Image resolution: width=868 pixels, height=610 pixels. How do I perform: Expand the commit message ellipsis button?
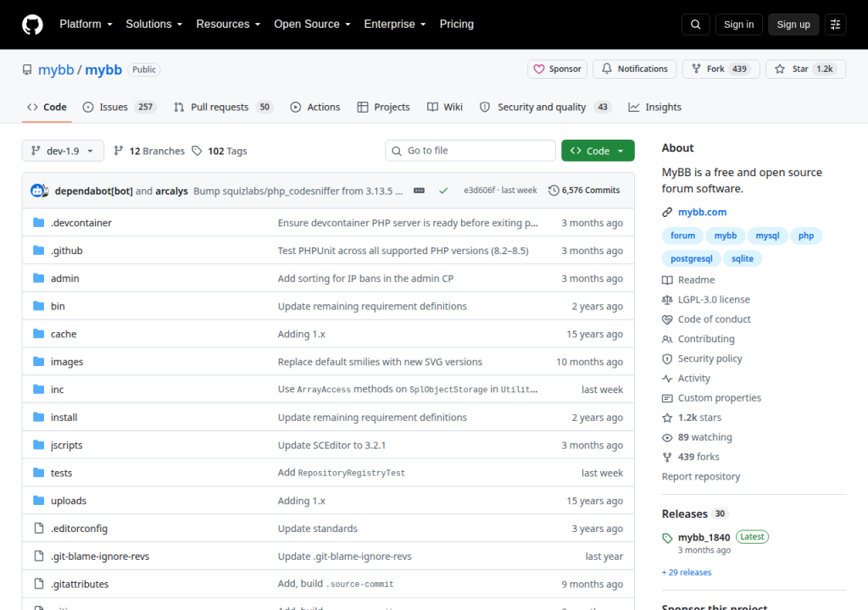pyautogui.click(x=419, y=191)
